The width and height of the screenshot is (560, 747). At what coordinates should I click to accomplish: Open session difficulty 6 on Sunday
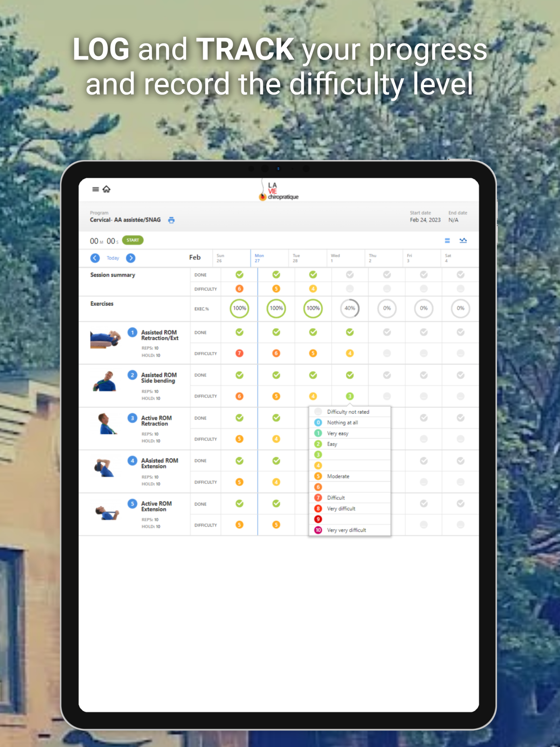tap(240, 289)
